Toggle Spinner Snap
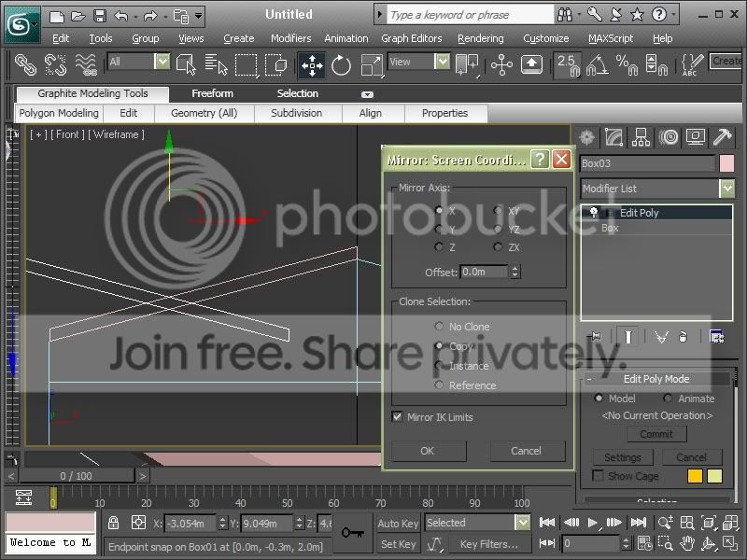Viewport: 747px width, 560px height. [656, 64]
